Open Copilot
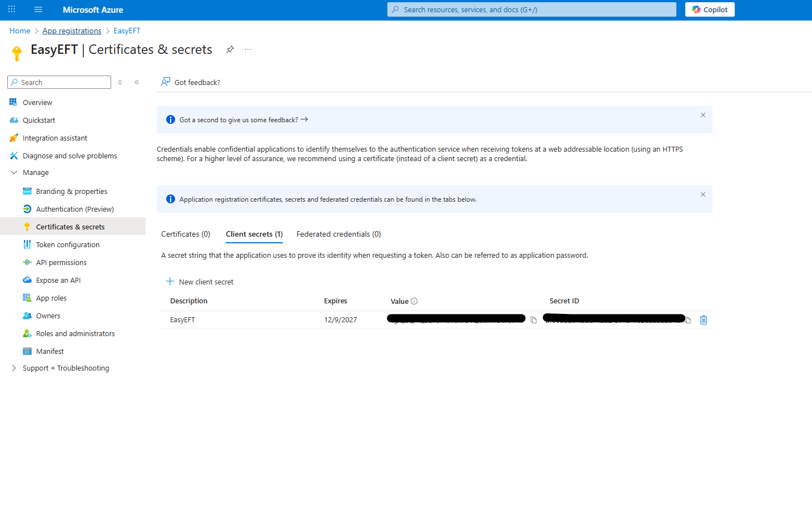Screen dimensions: 812x525 point(710,9)
